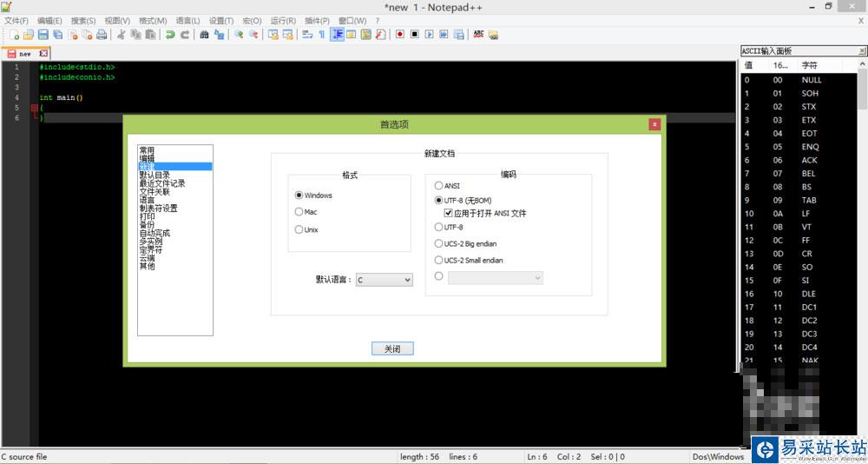
Task: Select the ANSI encoding radio button
Action: tap(438, 186)
